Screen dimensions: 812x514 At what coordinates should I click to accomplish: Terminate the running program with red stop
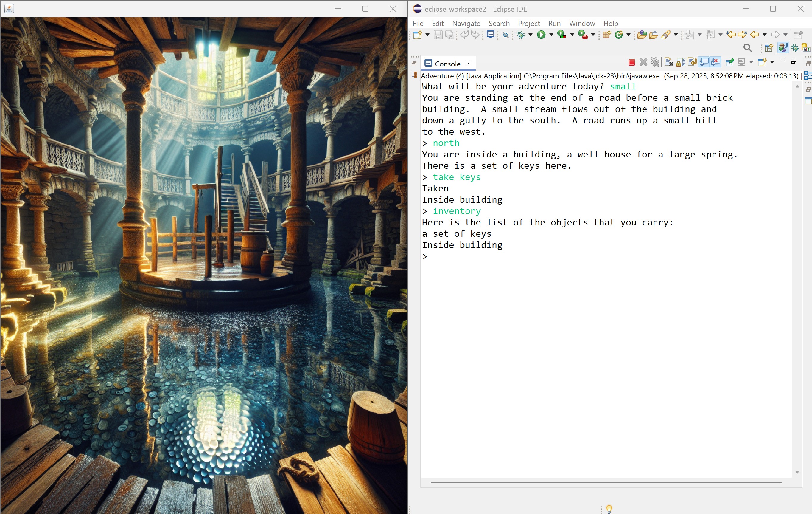point(631,62)
